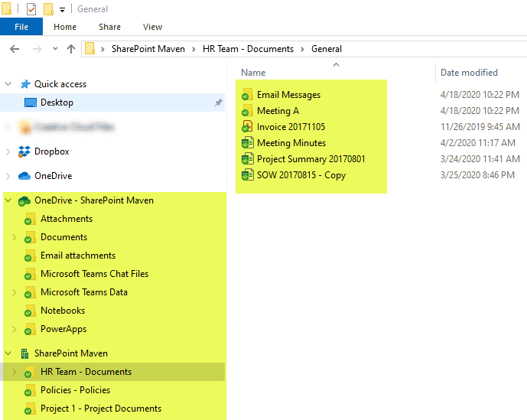Expand the Documents folder in sidebar

[14, 237]
